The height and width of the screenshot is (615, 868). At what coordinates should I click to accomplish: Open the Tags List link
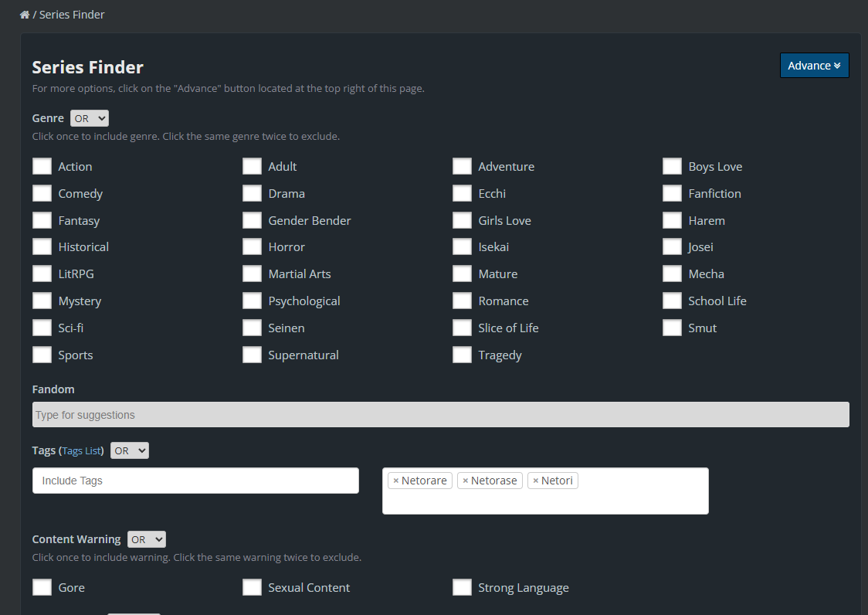[81, 450]
